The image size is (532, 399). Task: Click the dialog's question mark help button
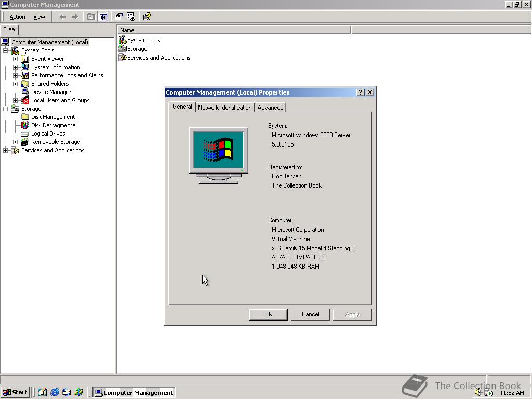(x=361, y=92)
